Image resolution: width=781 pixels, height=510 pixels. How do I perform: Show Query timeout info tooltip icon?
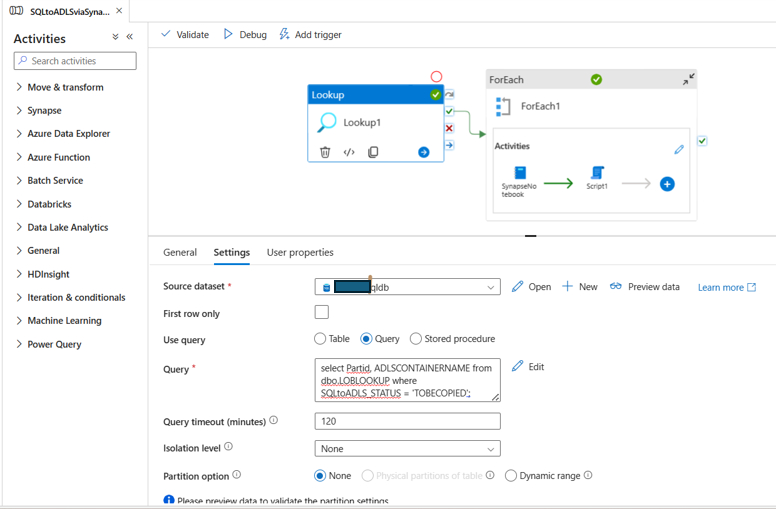click(273, 420)
